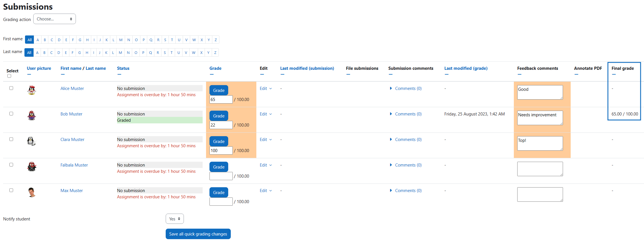The width and height of the screenshot is (644, 242).
Task: Sort by Last name header link
Action: [96, 68]
